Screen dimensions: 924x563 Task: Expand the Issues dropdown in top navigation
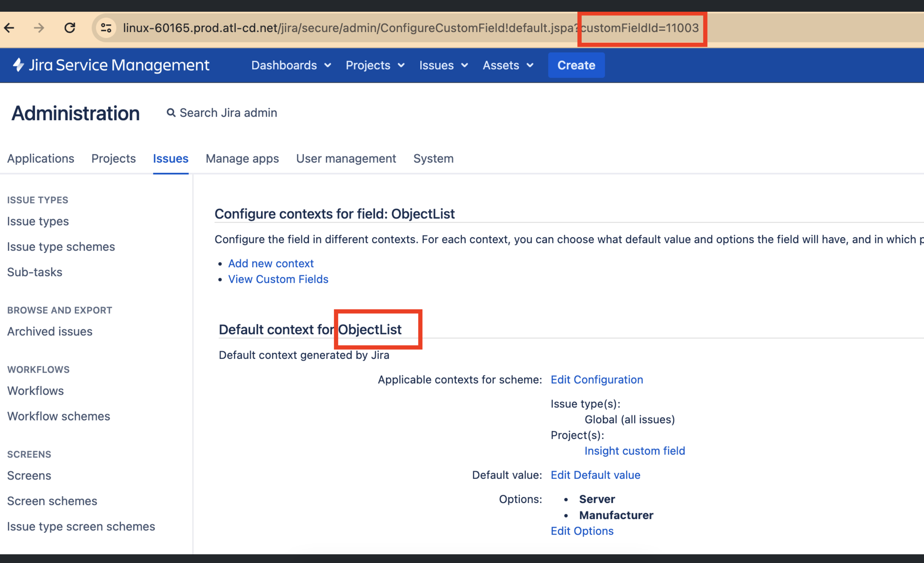point(444,65)
